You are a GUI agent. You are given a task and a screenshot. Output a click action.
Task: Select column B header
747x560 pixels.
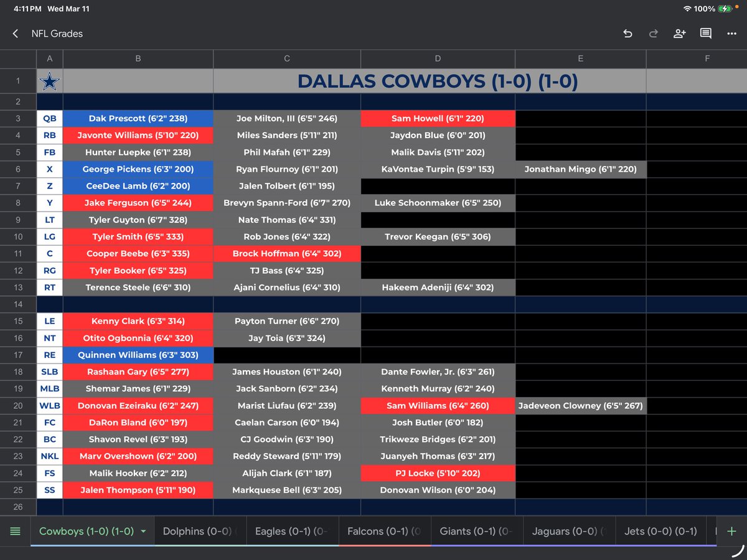(138, 59)
